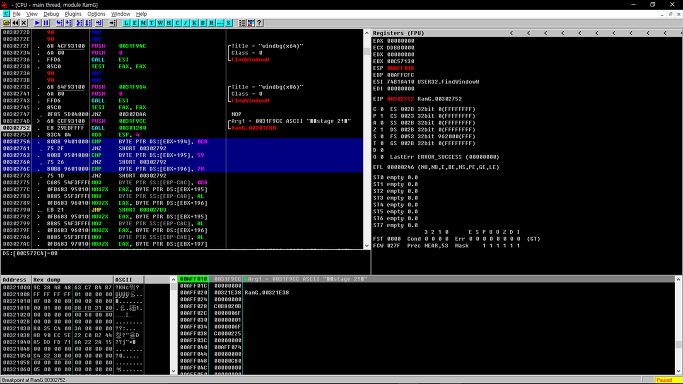Restart the program with the rewind icon
Image resolution: width=683 pixels, height=384 pixels.
tap(15, 23)
